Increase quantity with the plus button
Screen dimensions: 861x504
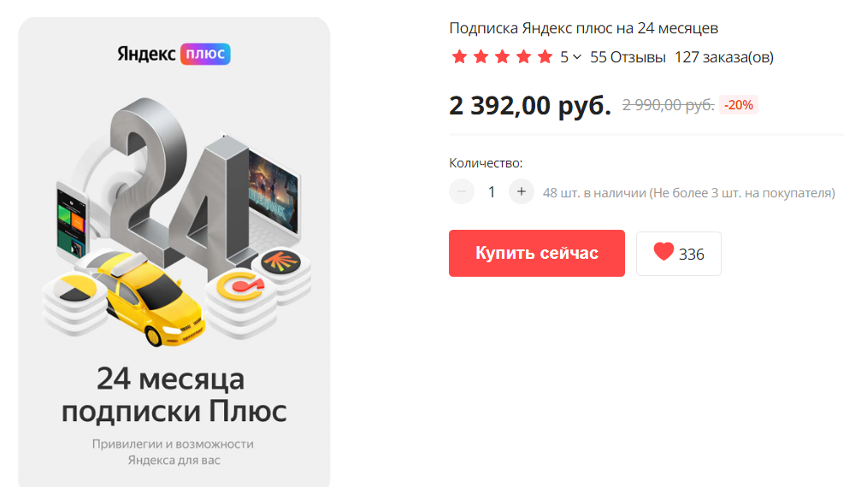[x=521, y=192]
